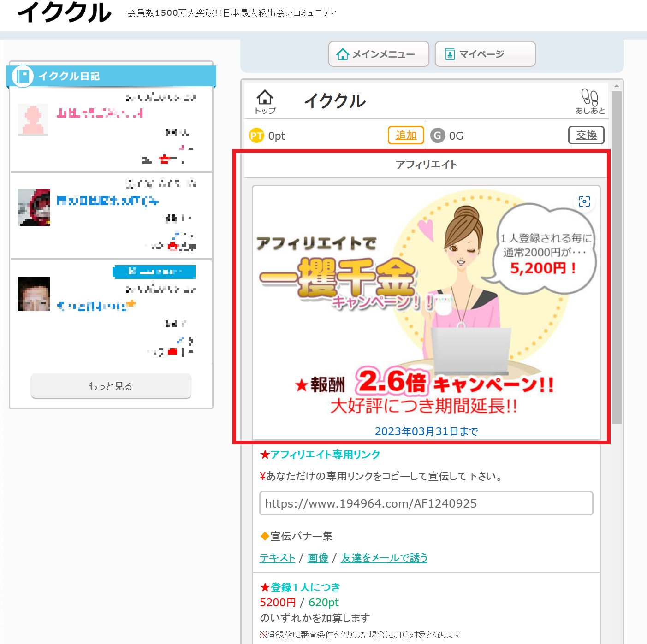Click the diary notebook icon in イククル日記 header
Screen dimensions: 647x644
[23, 76]
